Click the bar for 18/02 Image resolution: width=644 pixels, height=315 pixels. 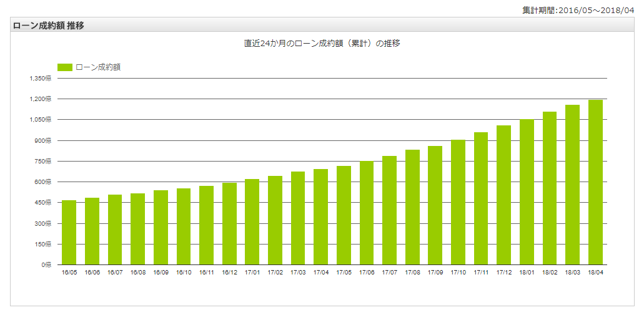[550, 188]
